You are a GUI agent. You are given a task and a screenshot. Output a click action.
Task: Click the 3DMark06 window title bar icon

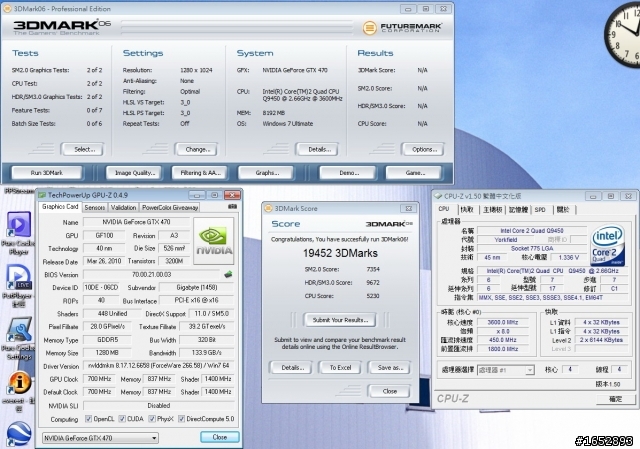pyautogui.click(x=7, y=8)
